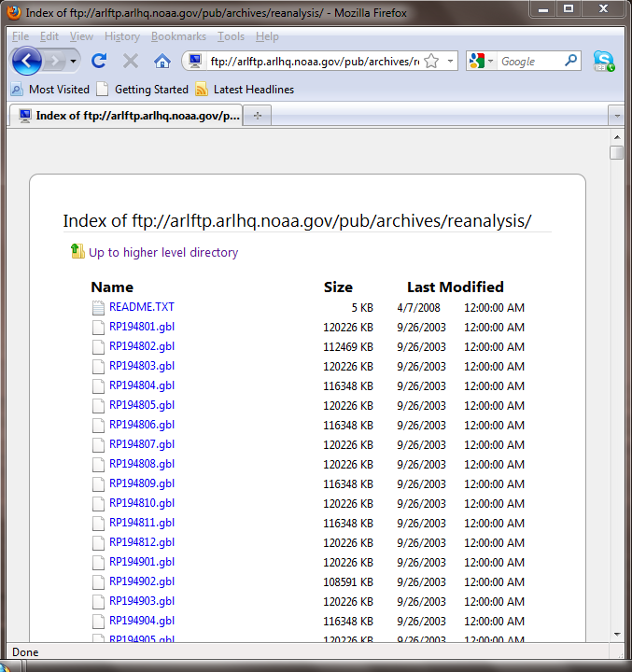Open the README.TXT file link
Screen dimensions: 632x672
[x=142, y=307]
